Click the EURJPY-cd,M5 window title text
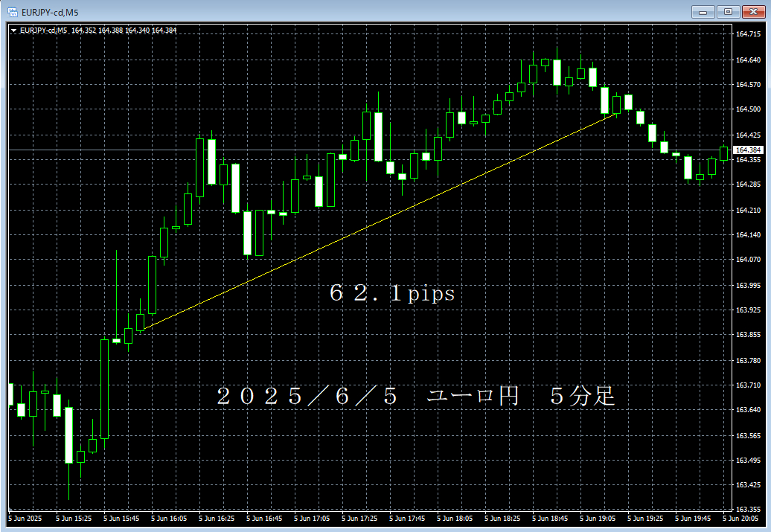This screenshot has height=532, width=771. 50,13
